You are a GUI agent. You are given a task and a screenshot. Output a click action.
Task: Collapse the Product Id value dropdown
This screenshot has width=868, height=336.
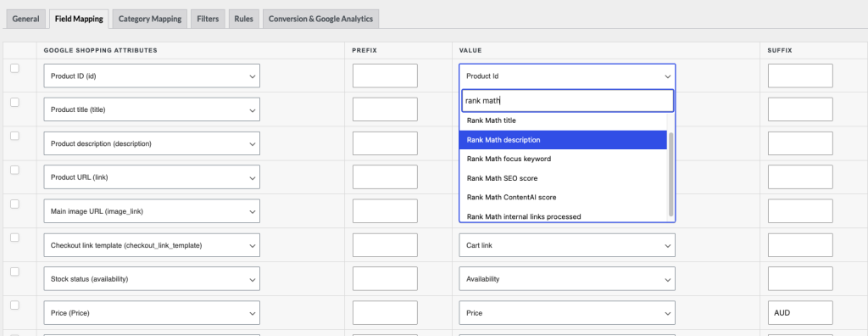coord(567,76)
